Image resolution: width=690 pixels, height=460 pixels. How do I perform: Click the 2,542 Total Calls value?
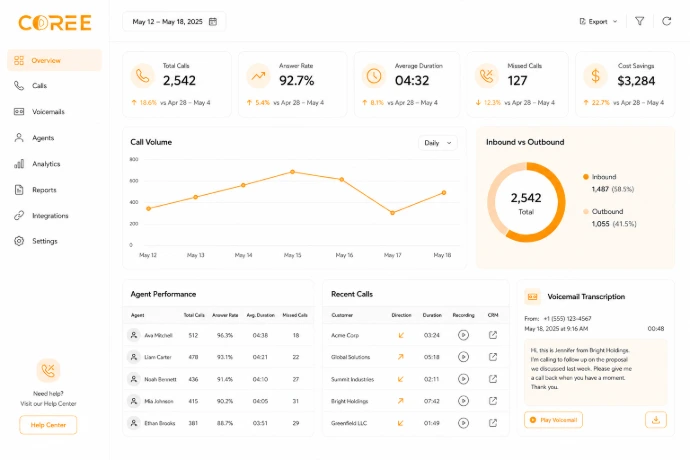[x=179, y=81]
